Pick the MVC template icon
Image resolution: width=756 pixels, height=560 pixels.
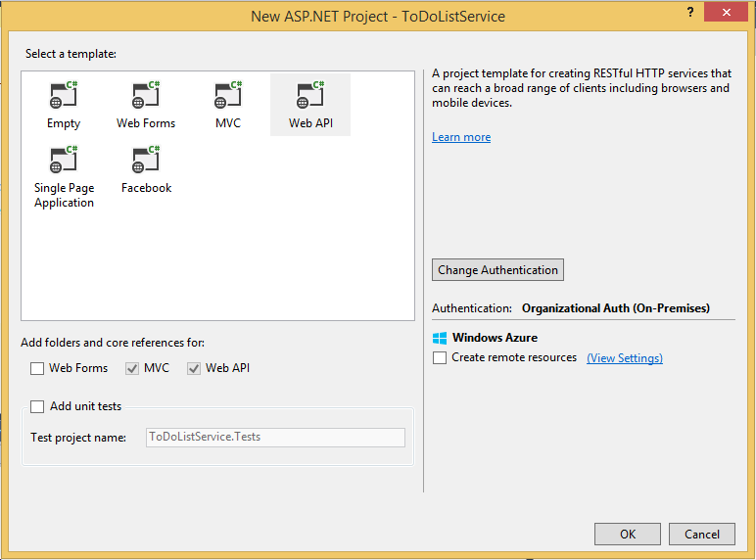coord(228,95)
